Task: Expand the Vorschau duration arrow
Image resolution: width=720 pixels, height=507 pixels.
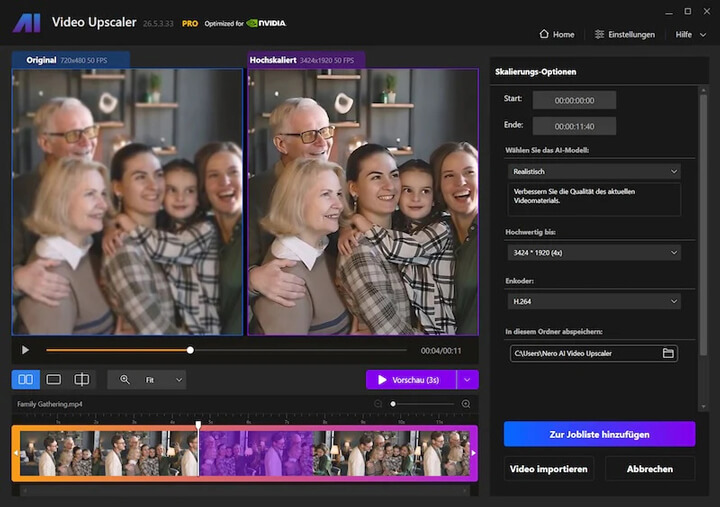Action: (468, 380)
